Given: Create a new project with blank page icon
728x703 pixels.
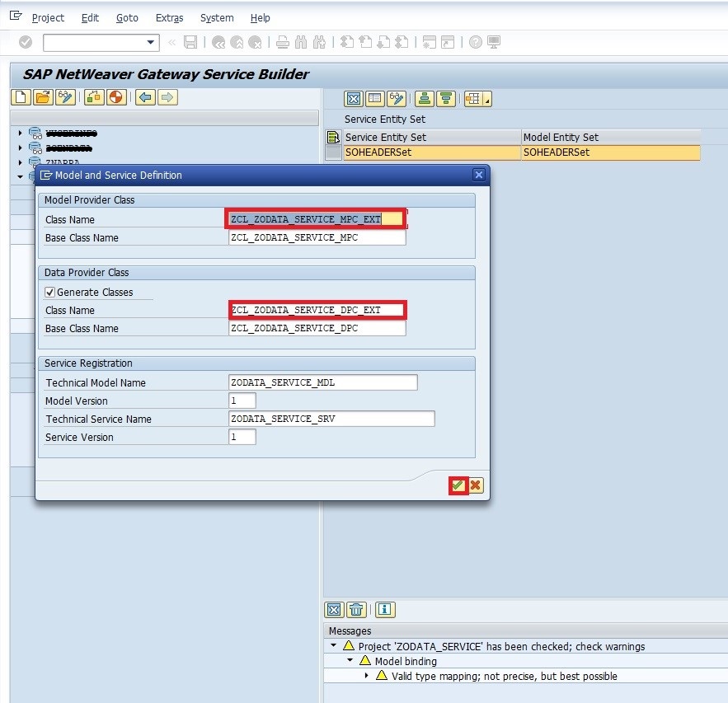Looking at the screenshot, I should [x=21, y=97].
